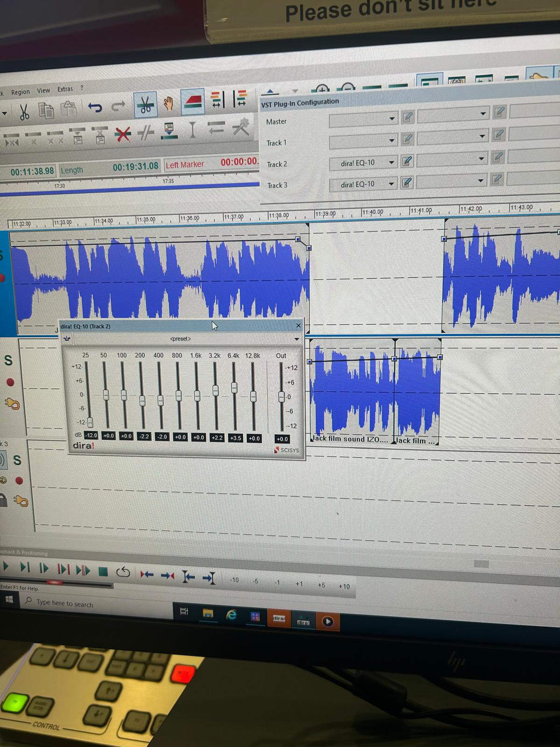Expand Track 1 second plug-in slot dropdown
The height and width of the screenshot is (747, 560).
(x=483, y=136)
